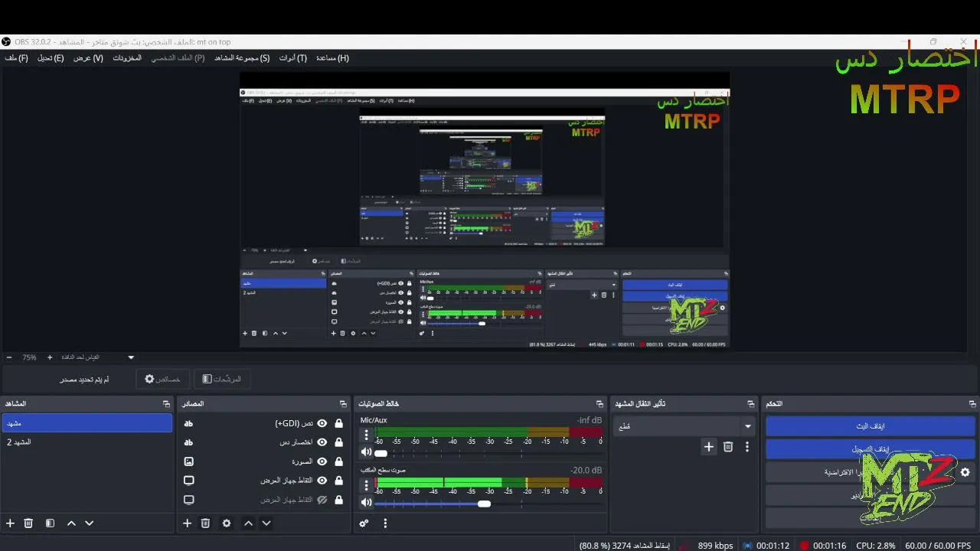980x551 pixels.
Task: Zoom out the preview with the minus icon
Action: 9,357
